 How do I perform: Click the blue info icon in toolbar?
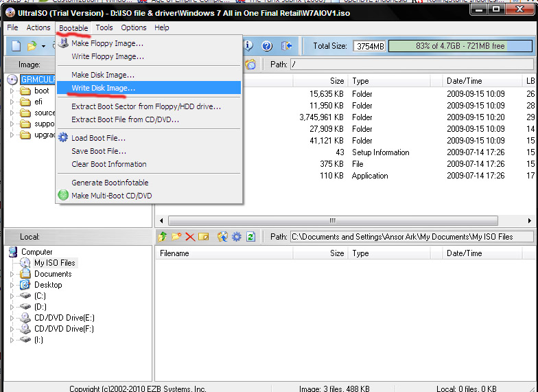point(248,45)
